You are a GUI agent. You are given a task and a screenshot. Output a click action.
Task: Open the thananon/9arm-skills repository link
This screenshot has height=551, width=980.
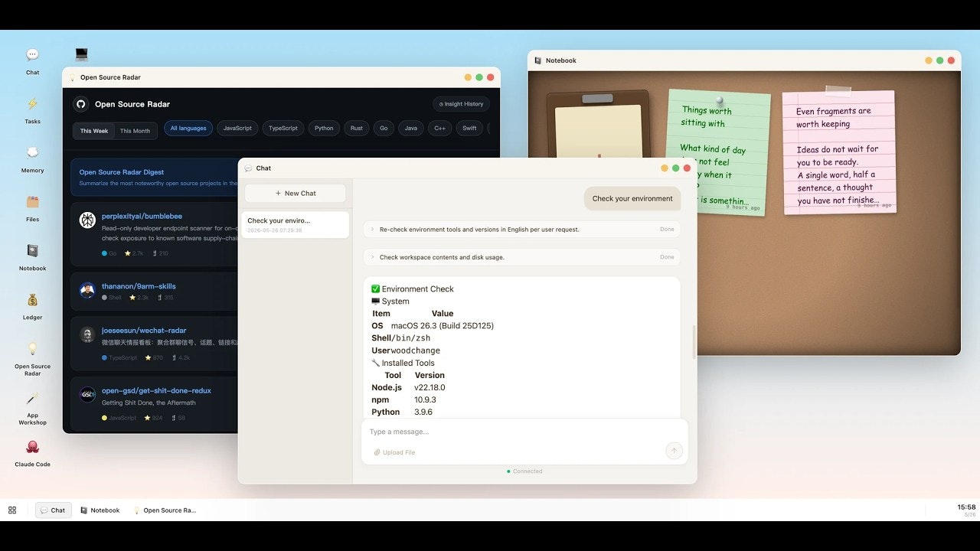[x=139, y=286]
